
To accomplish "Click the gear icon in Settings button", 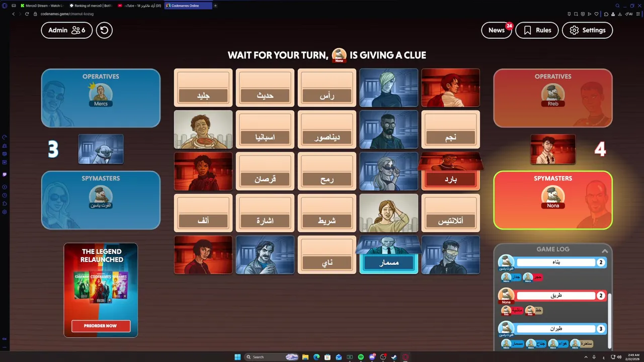I will (574, 30).
